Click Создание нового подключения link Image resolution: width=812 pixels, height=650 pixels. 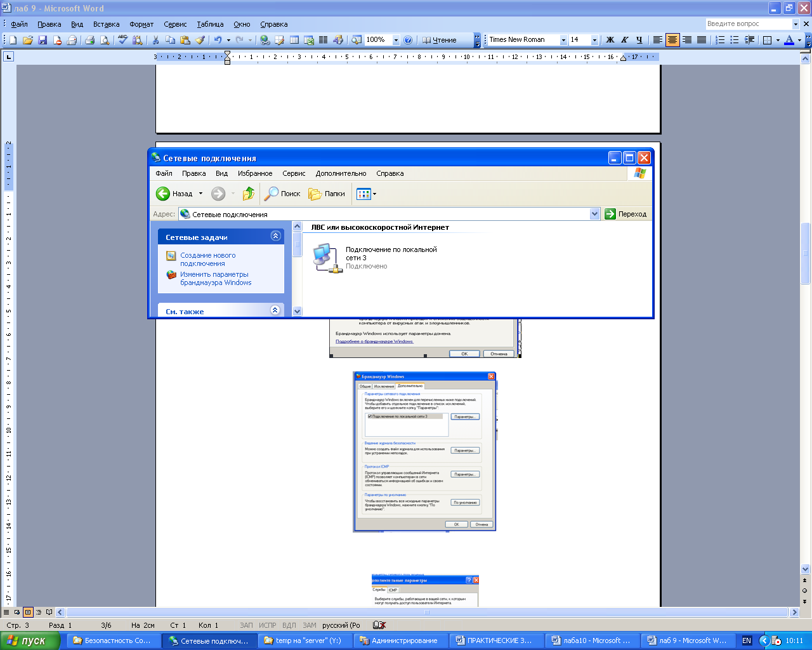coord(207,259)
